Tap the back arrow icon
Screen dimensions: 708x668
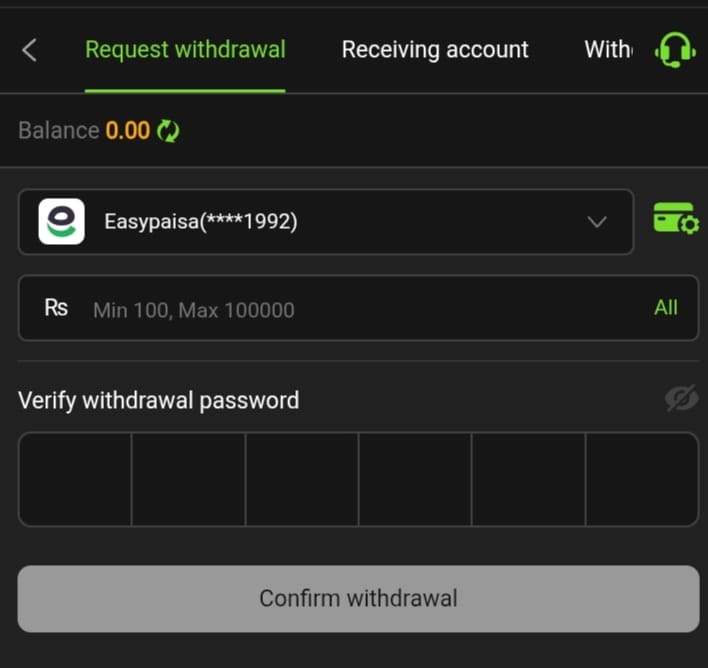pyautogui.click(x=29, y=50)
